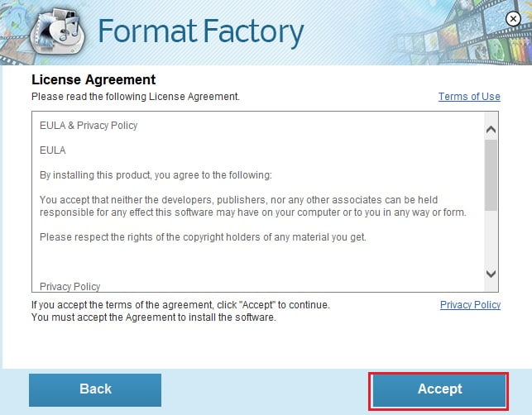Open the Terms of Use link
The height and width of the screenshot is (415, 532).
point(469,97)
